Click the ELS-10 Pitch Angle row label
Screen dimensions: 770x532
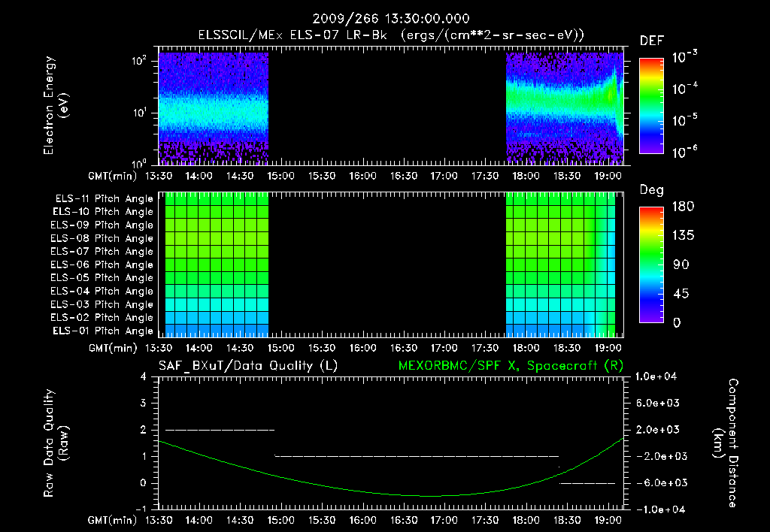[103, 212]
